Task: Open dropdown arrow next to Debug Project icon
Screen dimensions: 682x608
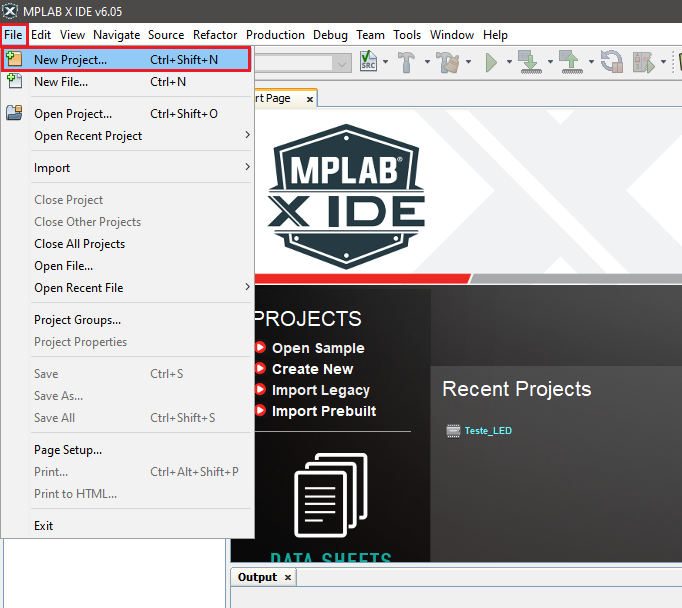Action: coord(663,62)
